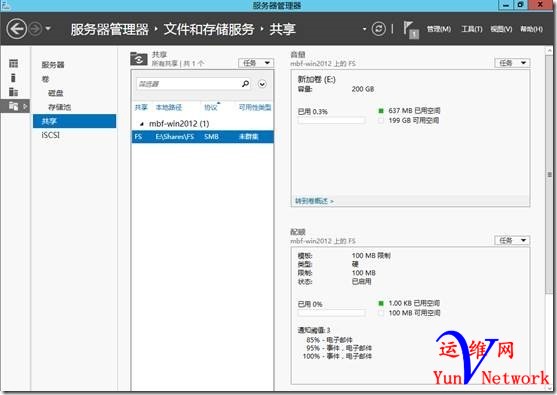The width and height of the screenshot is (557, 395).
Task: Refresh Server Manager with the refresh icon
Action: 378,29
